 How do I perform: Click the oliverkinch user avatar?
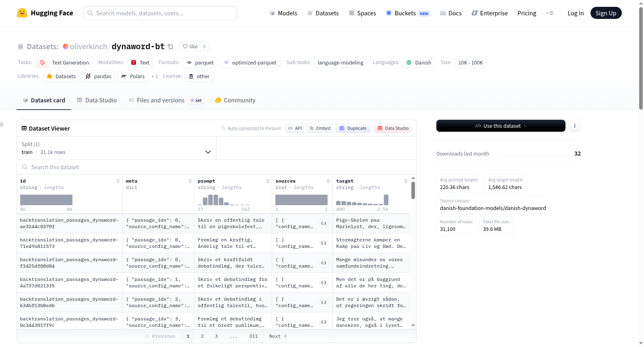66,46
